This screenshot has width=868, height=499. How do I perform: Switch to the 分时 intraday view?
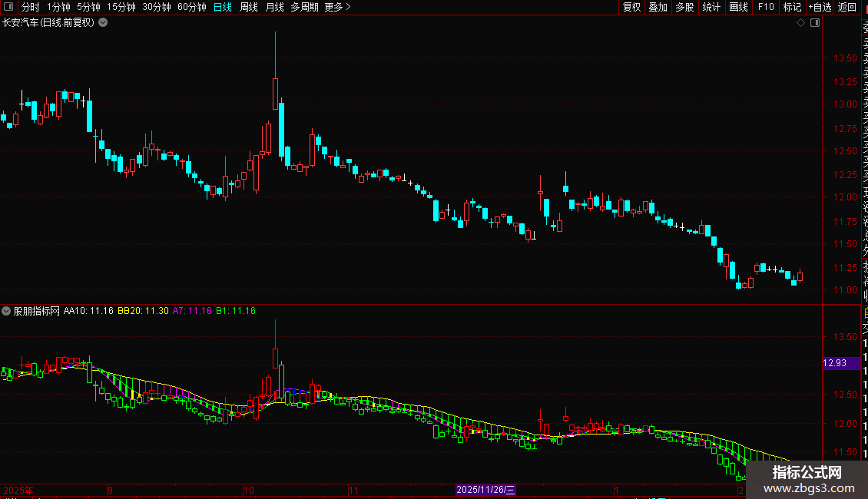[31, 7]
